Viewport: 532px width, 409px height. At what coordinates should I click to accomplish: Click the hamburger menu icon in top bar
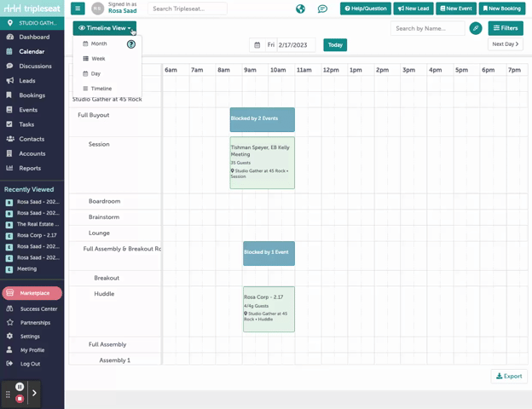78,9
